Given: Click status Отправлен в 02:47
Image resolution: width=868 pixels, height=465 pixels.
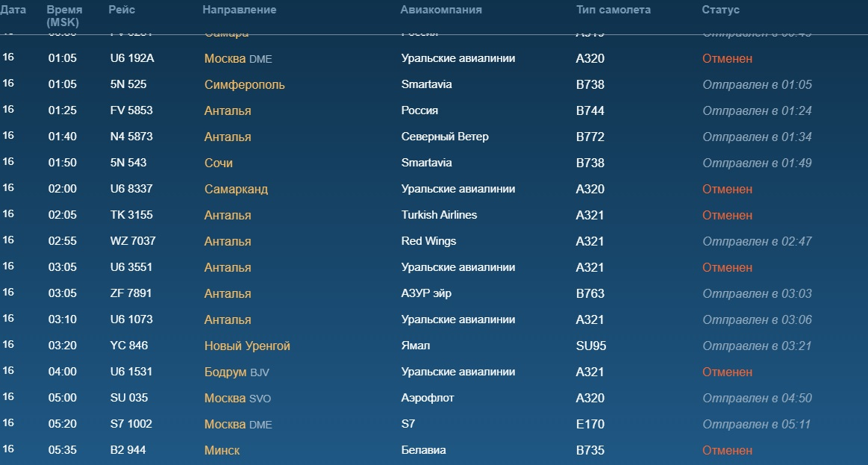Looking at the screenshot, I should [x=758, y=241].
